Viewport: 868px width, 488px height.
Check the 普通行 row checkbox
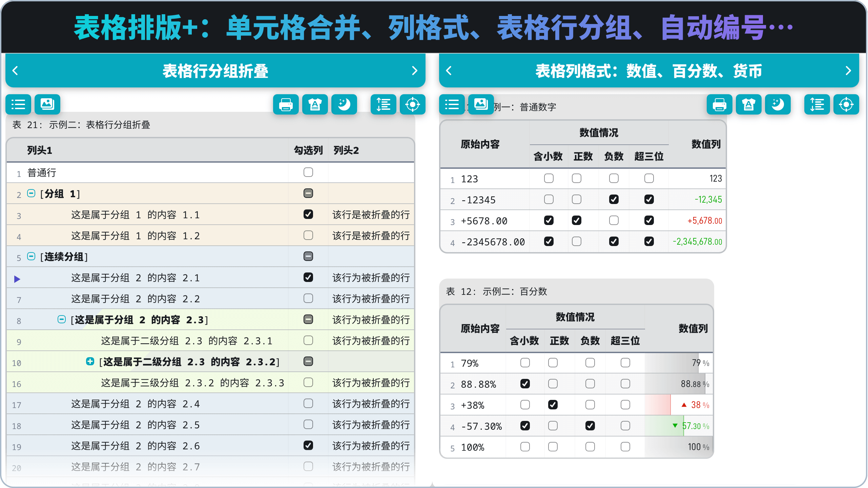point(308,172)
